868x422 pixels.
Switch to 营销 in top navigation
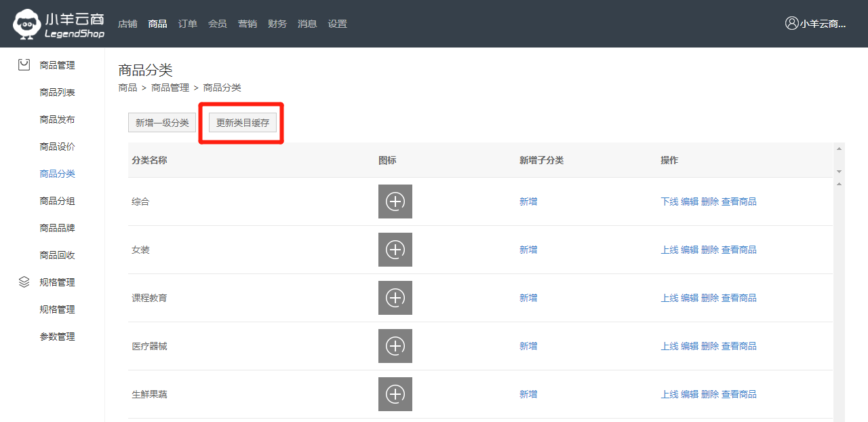click(x=247, y=24)
